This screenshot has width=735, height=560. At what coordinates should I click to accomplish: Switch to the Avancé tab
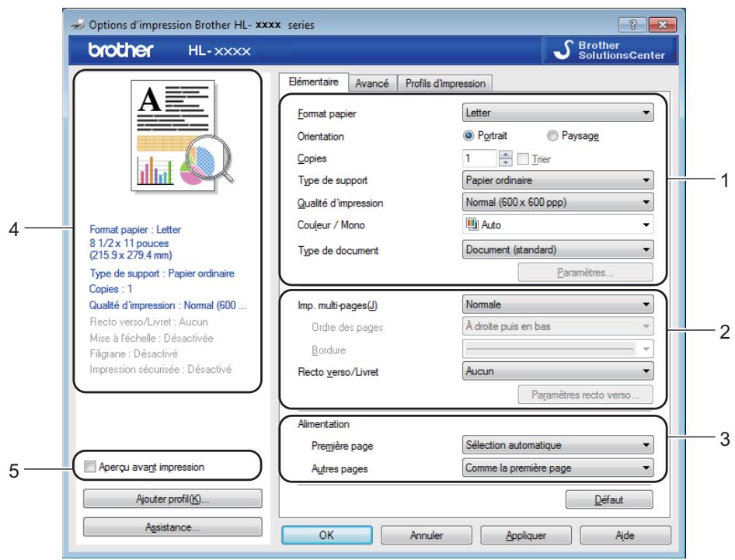coord(372,83)
